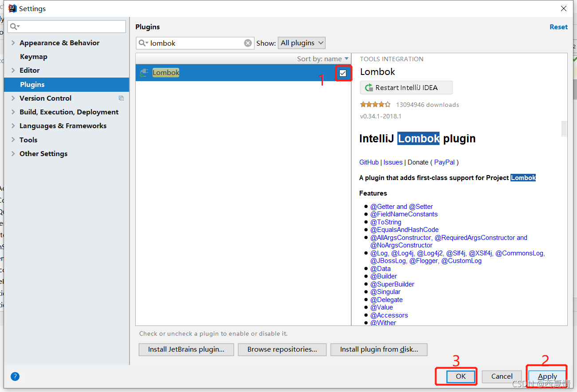Close the Settings dialog
The height and width of the screenshot is (392, 577).
click(564, 8)
